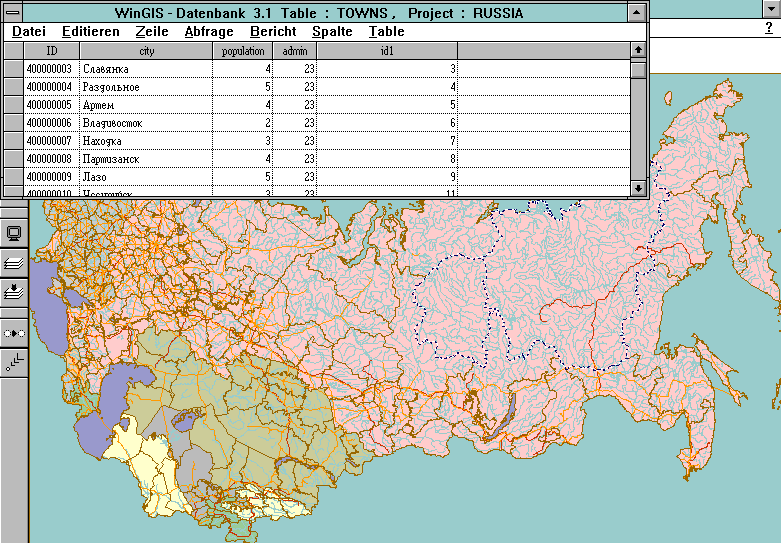This screenshot has width=781, height=543.
Task: Open the Table menu
Action: click(387, 31)
